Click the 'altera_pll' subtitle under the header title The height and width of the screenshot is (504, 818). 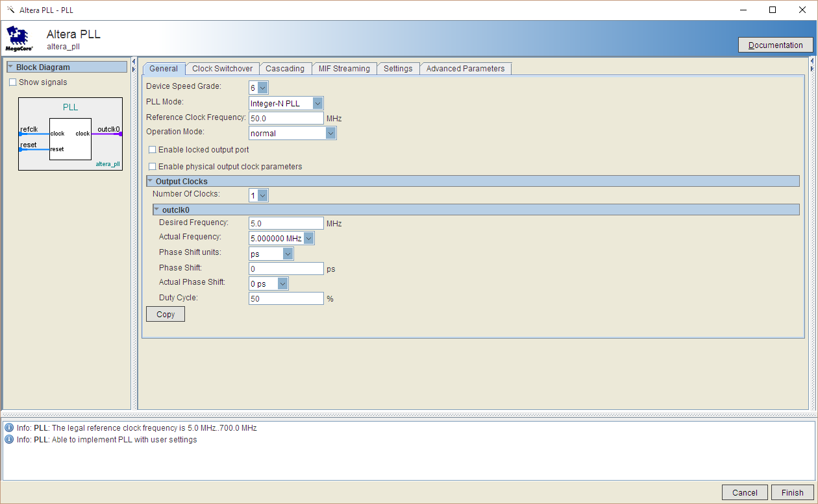pos(63,47)
